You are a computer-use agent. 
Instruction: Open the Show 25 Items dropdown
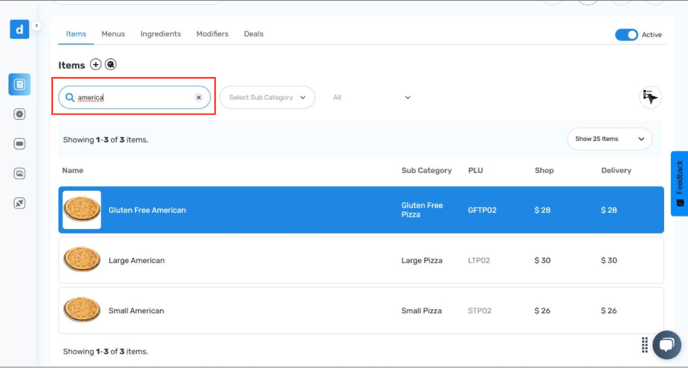tap(609, 139)
